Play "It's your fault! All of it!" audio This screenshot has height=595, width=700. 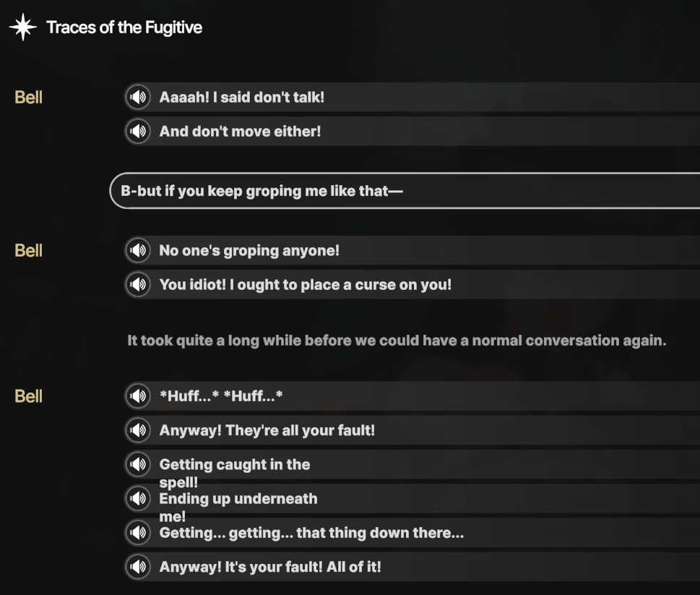pyautogui.click(x=137, y=567)
